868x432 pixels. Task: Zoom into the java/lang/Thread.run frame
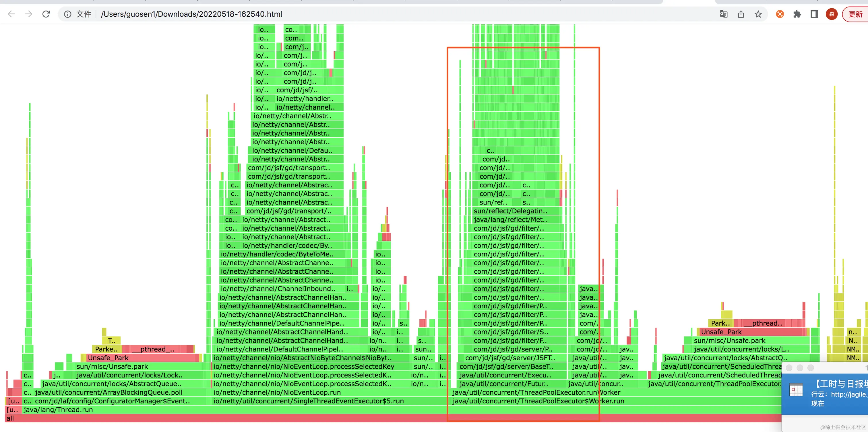click(58, 410)
